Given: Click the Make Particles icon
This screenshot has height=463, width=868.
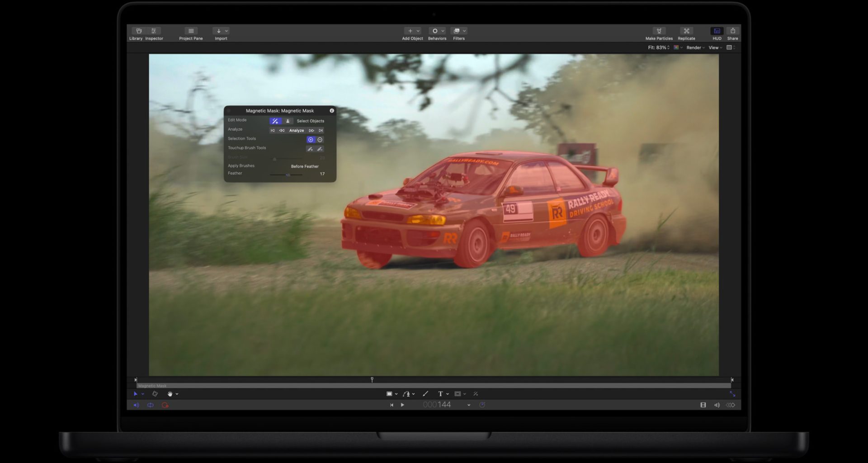Looking at the screenshot, I should click(x=659, y=31).
